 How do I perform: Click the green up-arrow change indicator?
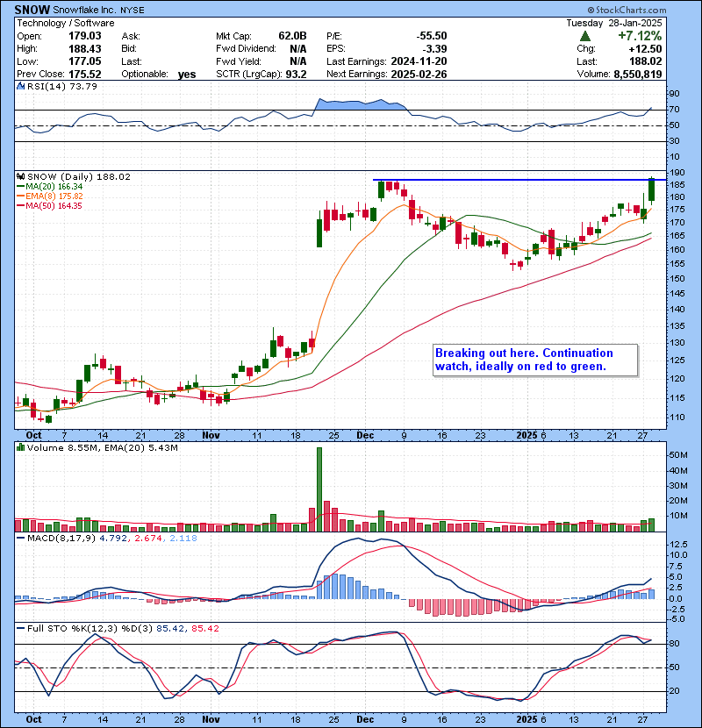pyautogui.click(x=585, y=36)
